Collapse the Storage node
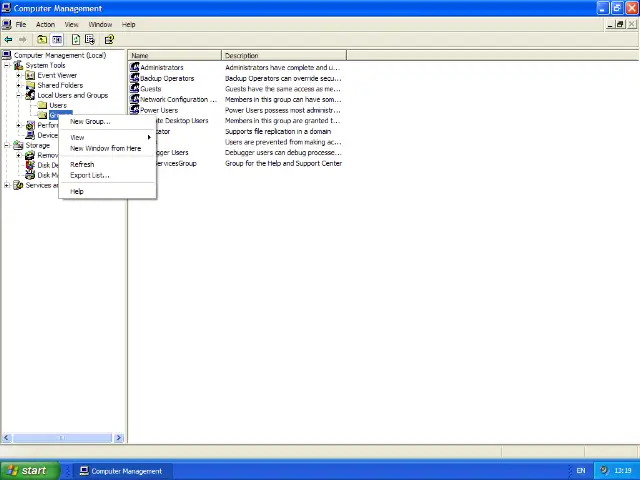Image resolution: width=640 pixels, height=480 pixels. (7, 145)
